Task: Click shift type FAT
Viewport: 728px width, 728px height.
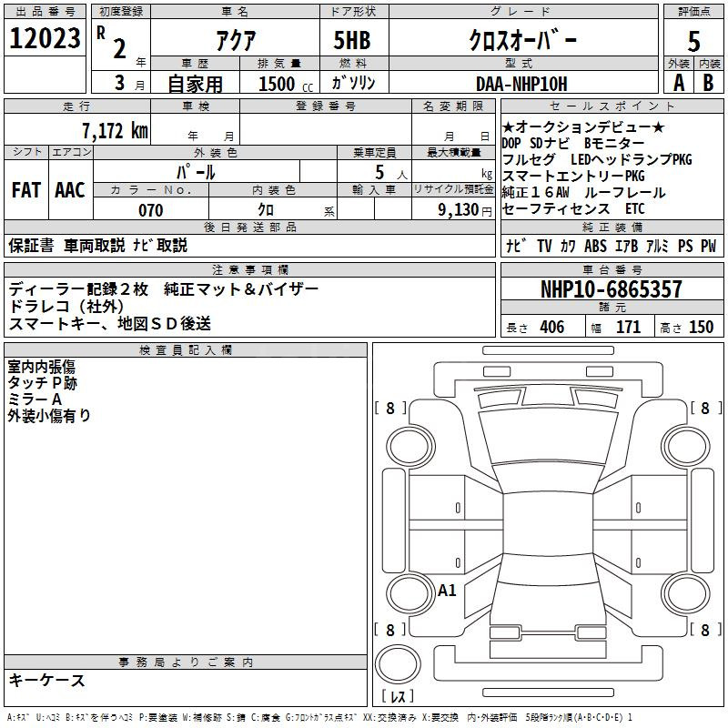Action: tap(26, 190)
